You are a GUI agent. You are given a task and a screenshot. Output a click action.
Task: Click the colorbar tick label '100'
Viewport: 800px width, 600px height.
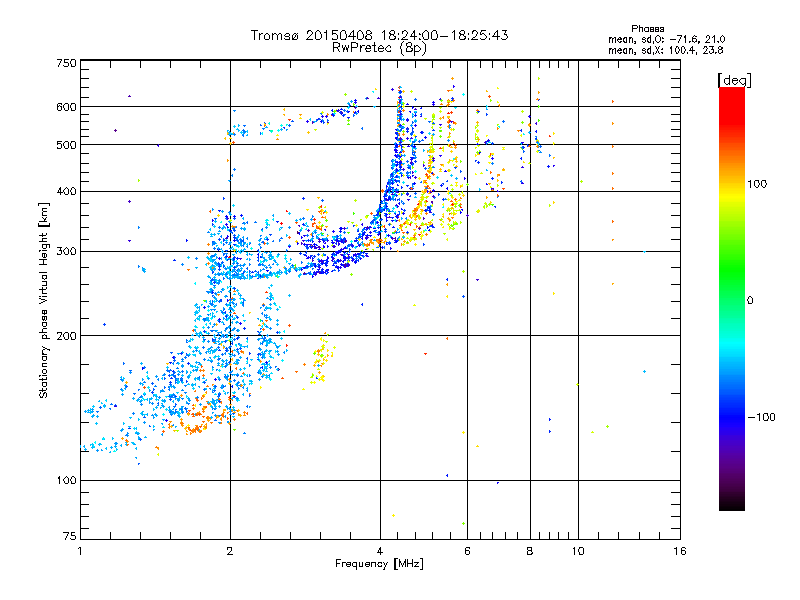coord(757,184)
